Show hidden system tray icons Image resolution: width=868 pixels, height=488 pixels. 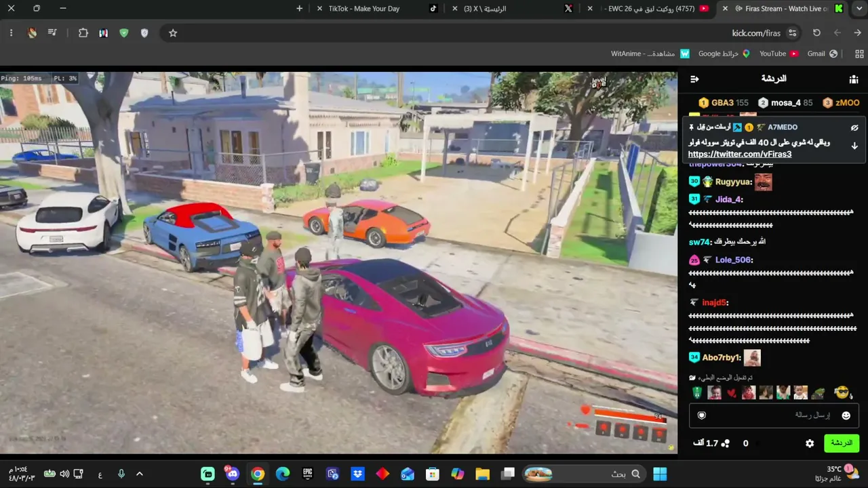point(140,474)
